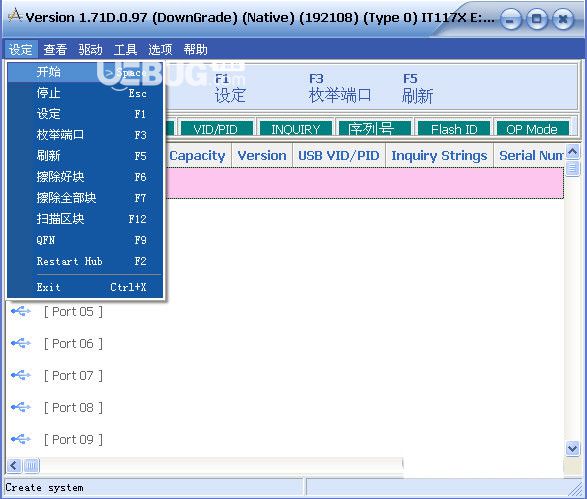This screenshot has height=499, width=587.
Task: Click the horizontal scrollbar left arrow
Action: [x=13, y=466]
